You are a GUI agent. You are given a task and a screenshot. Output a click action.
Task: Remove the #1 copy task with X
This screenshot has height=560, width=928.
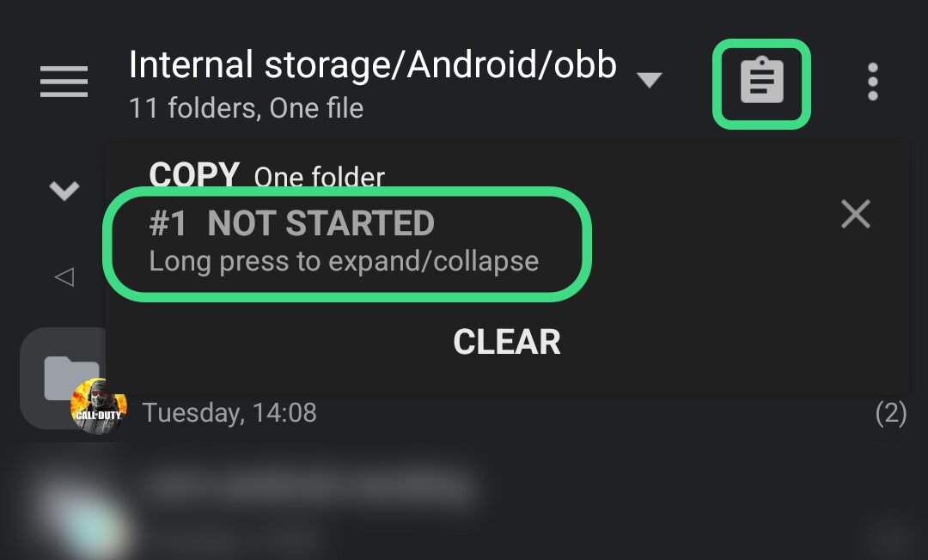click(x=856, y=214)
